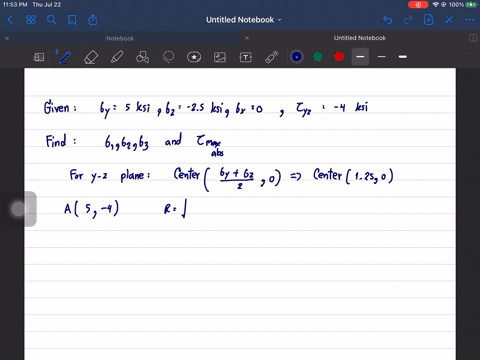Tap the handwritten 'Find :' text
Image resolution: width=480 pixels, height=360 pixels.
point(61,141)
